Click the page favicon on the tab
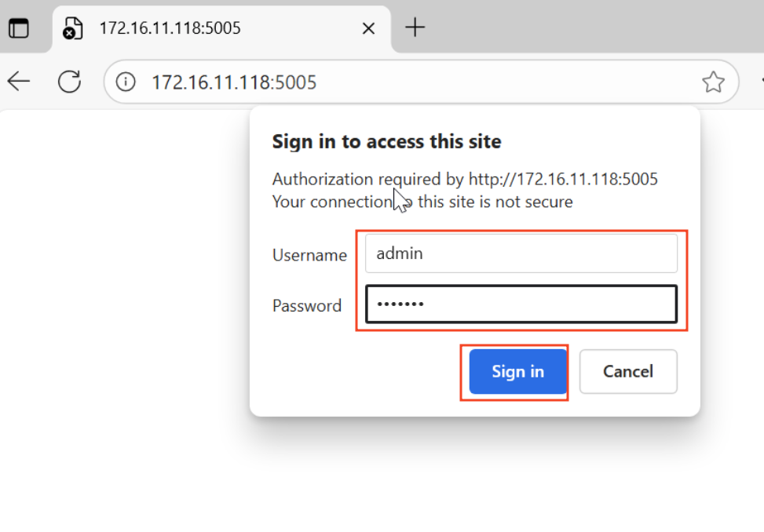Screen dimensions: 764x532 pyautogui.click(x=72, y=28)
